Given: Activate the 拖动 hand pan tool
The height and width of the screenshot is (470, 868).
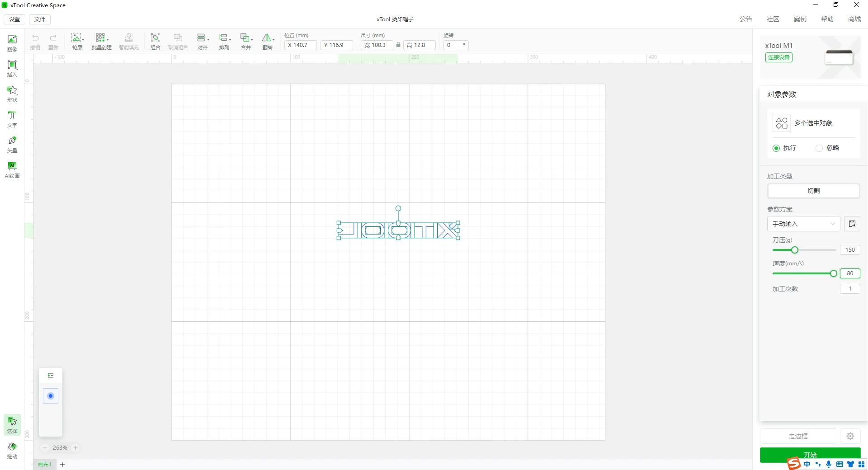Looking at the screenshot, I should click(x=12, y=450).
